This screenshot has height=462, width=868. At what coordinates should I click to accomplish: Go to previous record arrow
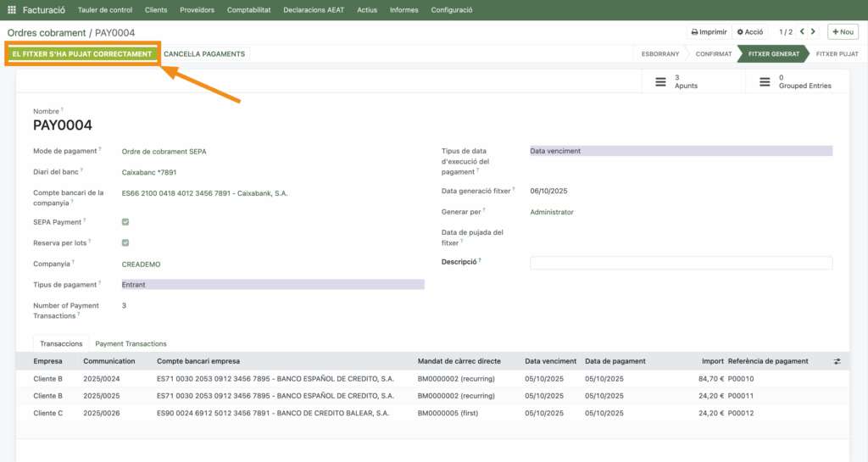(x=802, y=31)
